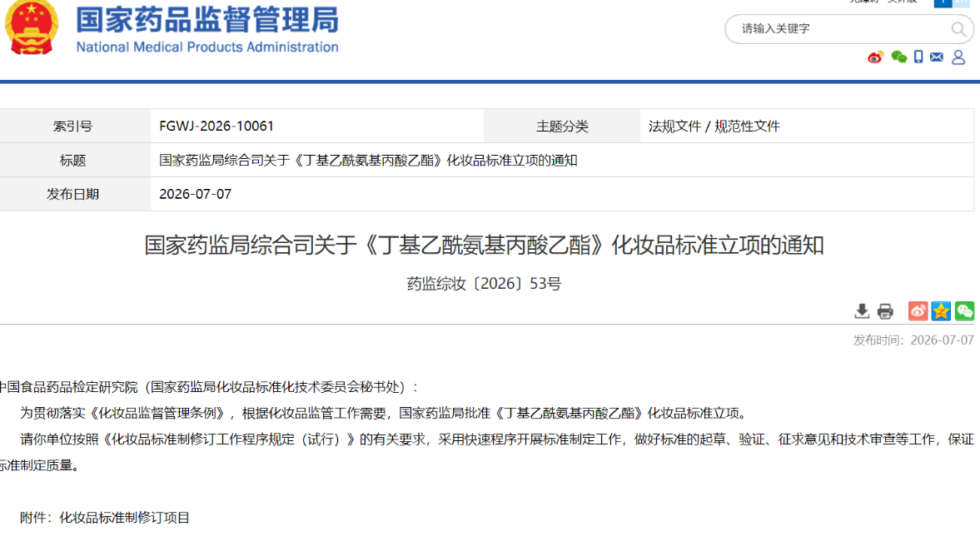This screenshot has height=551, width=980.
Task: Click National Medical Products Administration text
Action: coord(207,47)
